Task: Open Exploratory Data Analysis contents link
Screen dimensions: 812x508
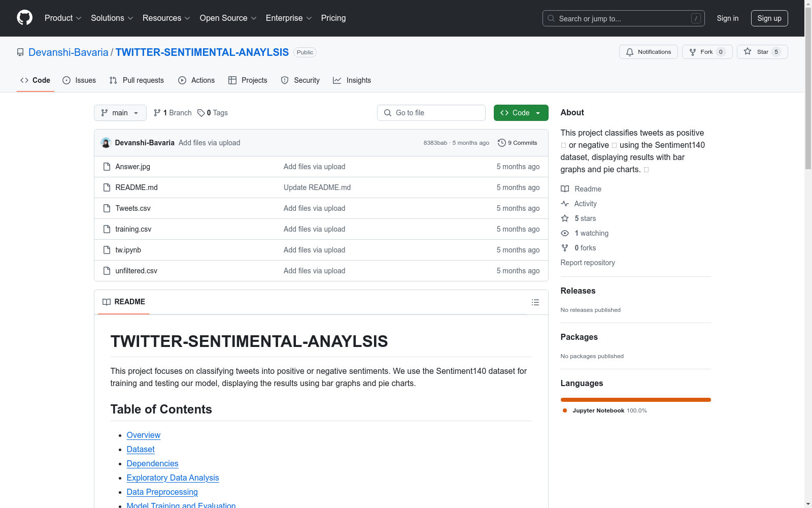Action: pyautogui.click(x=173, y=478)
